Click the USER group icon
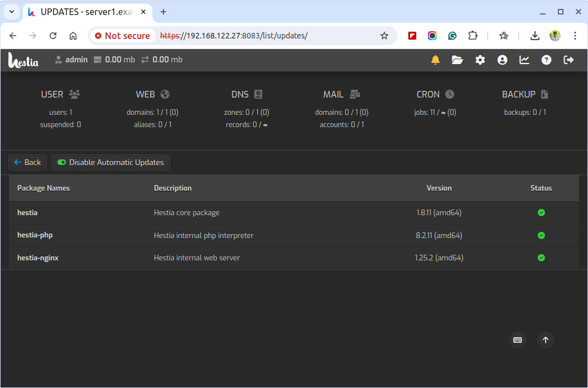 (74, 94)
